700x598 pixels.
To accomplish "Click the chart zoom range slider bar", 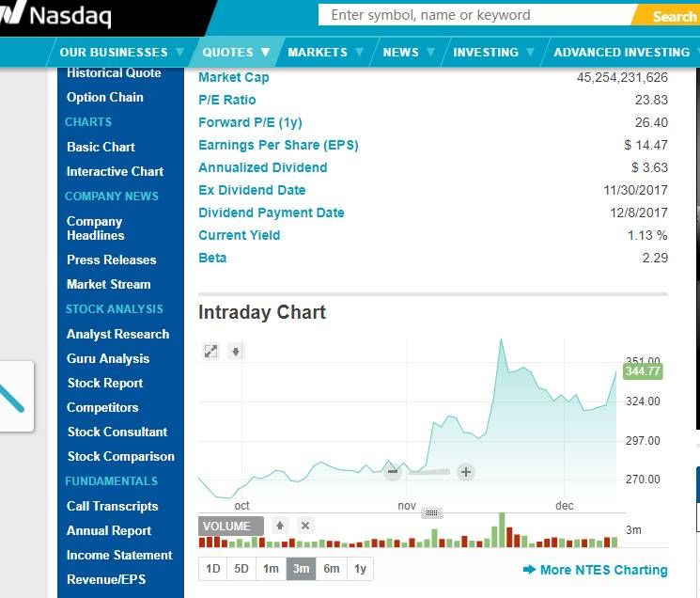I will pos(429,472).
